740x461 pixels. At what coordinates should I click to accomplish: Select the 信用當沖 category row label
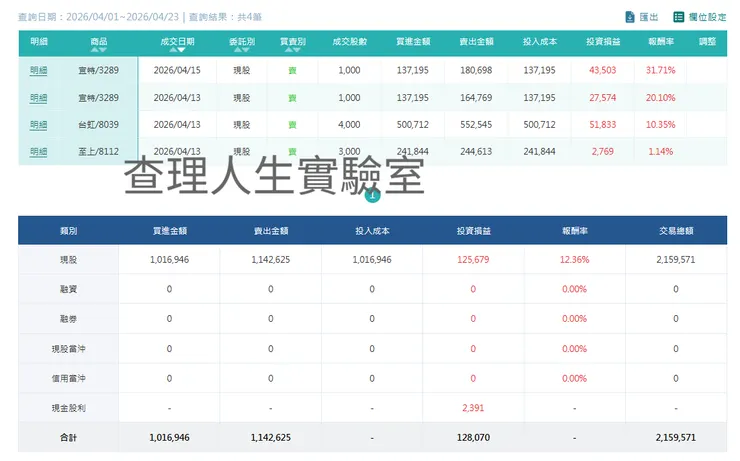click(x=68, y=378)
